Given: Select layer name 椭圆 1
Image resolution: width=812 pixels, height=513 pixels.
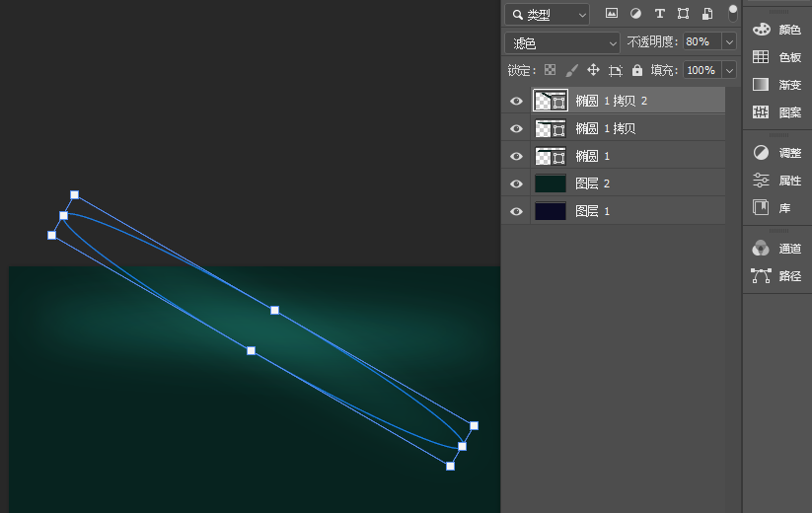Looking at the screenshot, I should click(x=592, y=156).
